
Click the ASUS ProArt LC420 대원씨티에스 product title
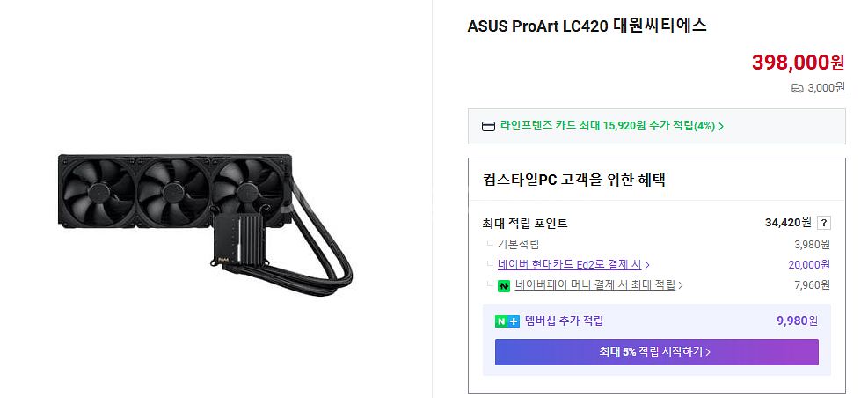click(x=587, y=26)
